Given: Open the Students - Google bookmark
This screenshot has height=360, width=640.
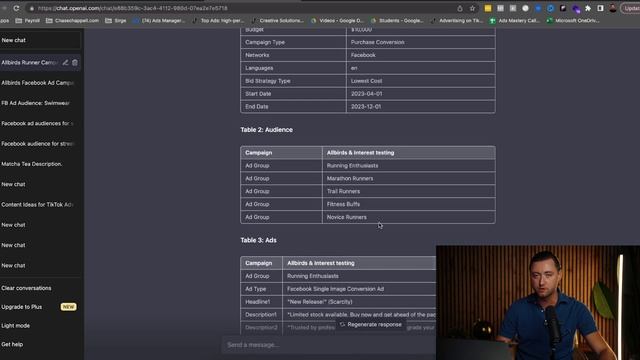Looking at the screenshot, I should tap(397, 20).
